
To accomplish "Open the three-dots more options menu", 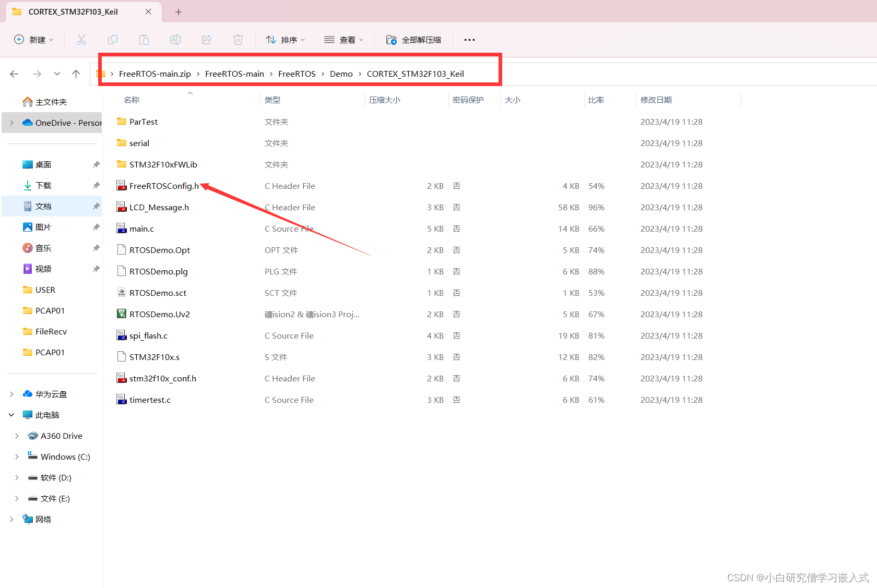I will coord(469,40).
